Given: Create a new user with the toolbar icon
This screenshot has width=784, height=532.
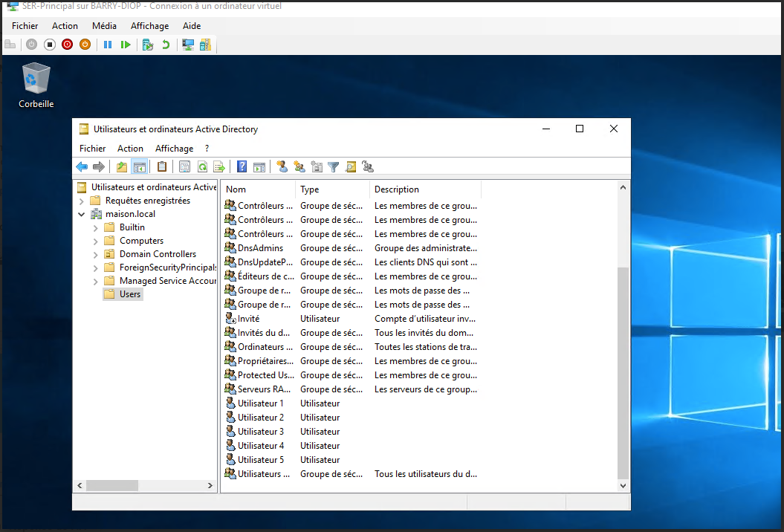Looking at the screenshot, I should click(282, 166).
